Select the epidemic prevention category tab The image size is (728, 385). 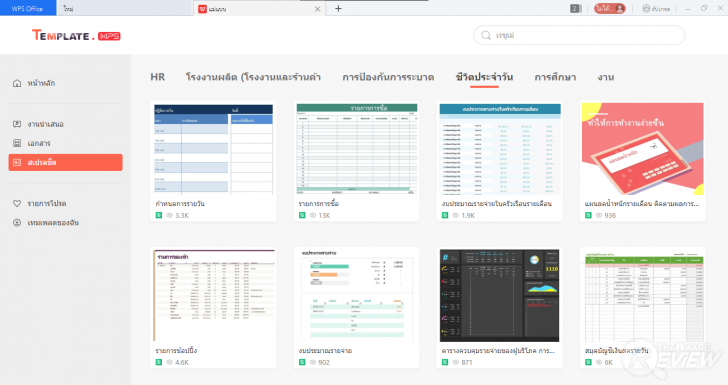point(388,77)
